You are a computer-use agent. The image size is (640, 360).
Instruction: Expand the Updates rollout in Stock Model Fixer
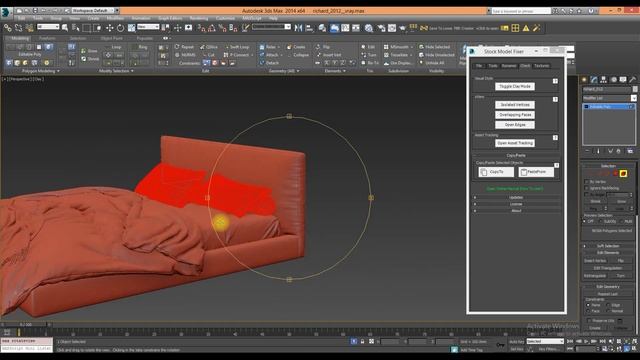[x=516, y=198]
